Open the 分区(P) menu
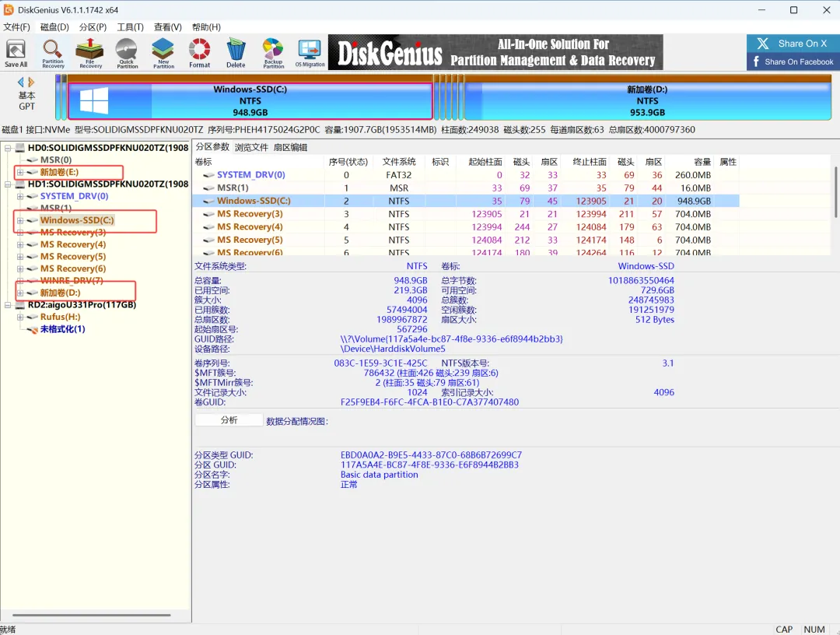This screenshot has height=635, width=840. click(93, 26)
